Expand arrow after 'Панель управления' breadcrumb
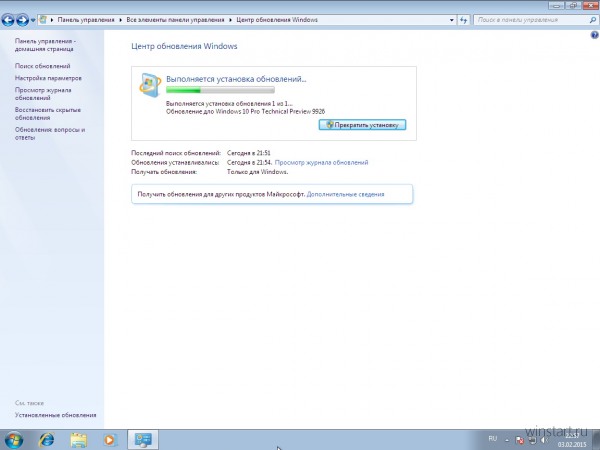The width and height of the screenshot is (600, 450). coord(120,20)
